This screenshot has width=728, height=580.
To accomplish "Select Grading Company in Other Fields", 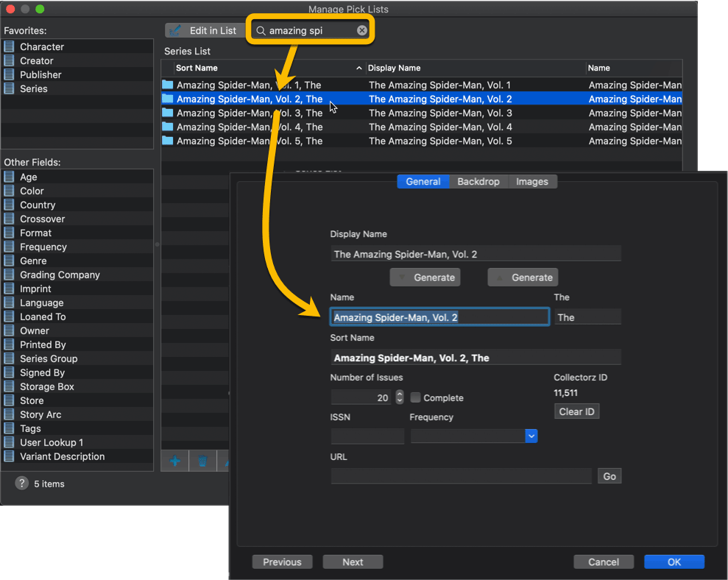I will click(77, 275).
